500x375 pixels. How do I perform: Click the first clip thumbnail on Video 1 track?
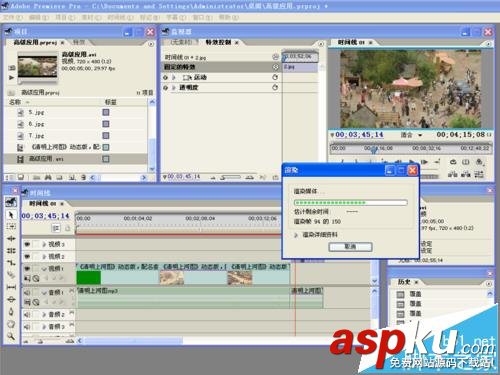(88, 278)
